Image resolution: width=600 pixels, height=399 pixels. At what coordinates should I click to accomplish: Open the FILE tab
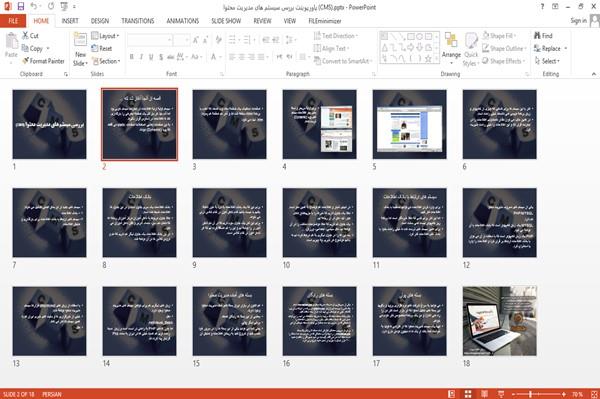tap(13, 21)
